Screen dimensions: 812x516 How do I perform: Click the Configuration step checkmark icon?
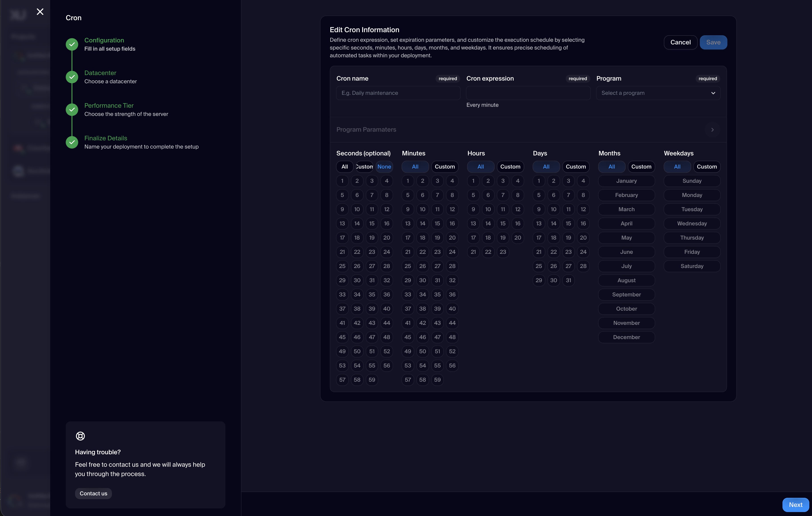(72, 44)
